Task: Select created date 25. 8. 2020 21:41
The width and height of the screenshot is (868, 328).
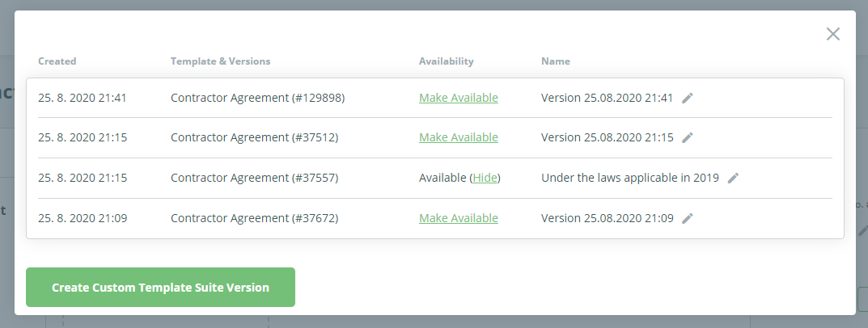Action: point(83,98)
